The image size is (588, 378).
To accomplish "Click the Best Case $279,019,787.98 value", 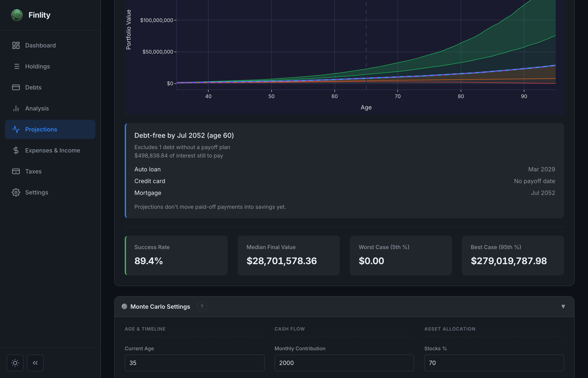I will coord(509,261).
